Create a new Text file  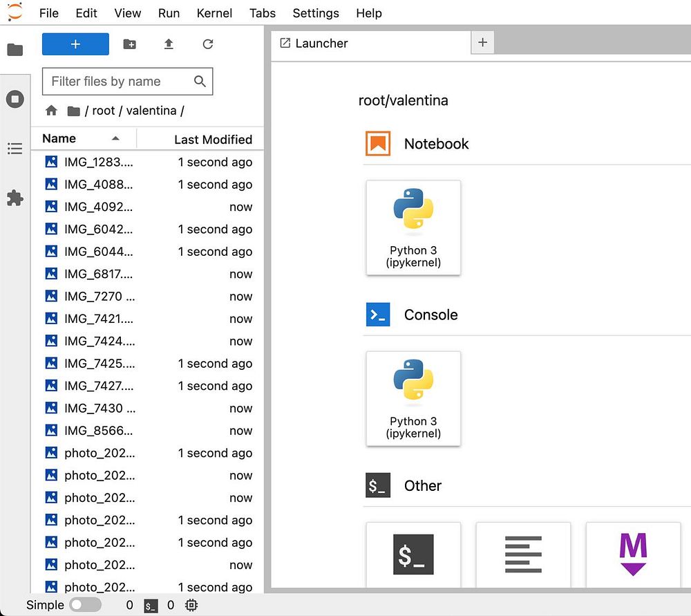pos(523,554)
